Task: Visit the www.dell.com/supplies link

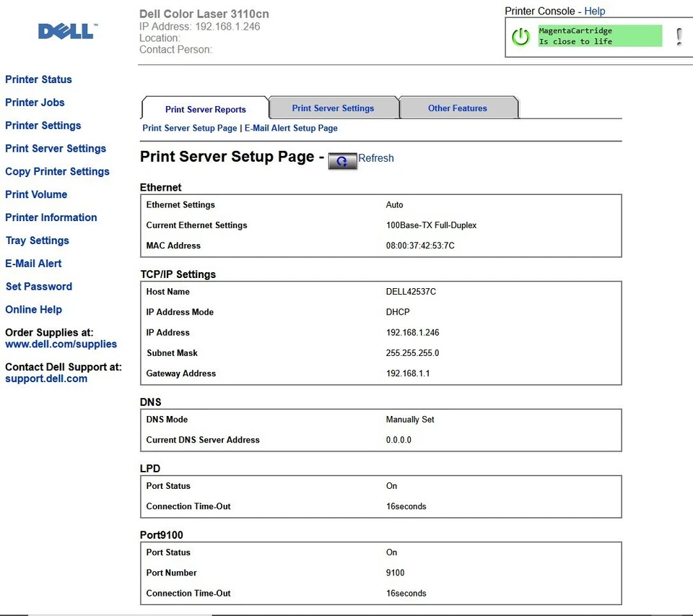Action: [x=61, y=344]
